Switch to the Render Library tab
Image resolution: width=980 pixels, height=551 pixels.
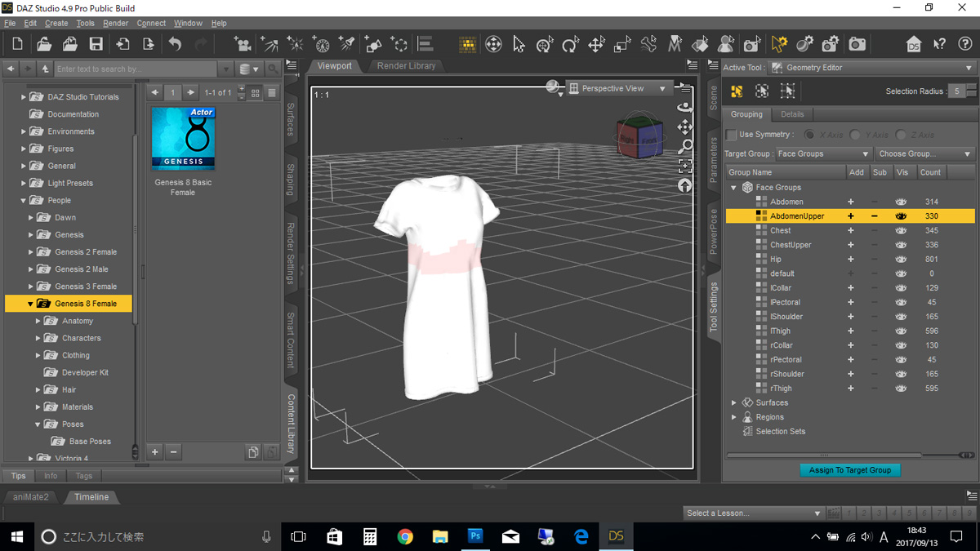click(407, 65)
